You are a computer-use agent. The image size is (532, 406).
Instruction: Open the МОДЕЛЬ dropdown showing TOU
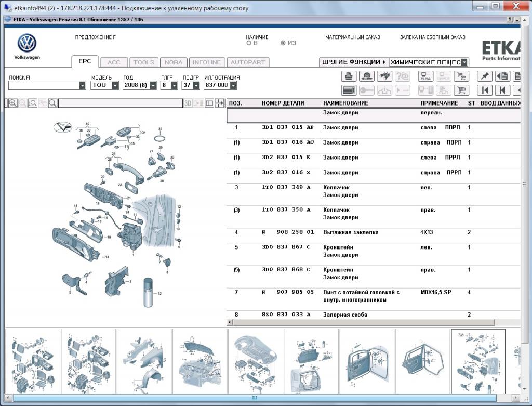(115, 85)
